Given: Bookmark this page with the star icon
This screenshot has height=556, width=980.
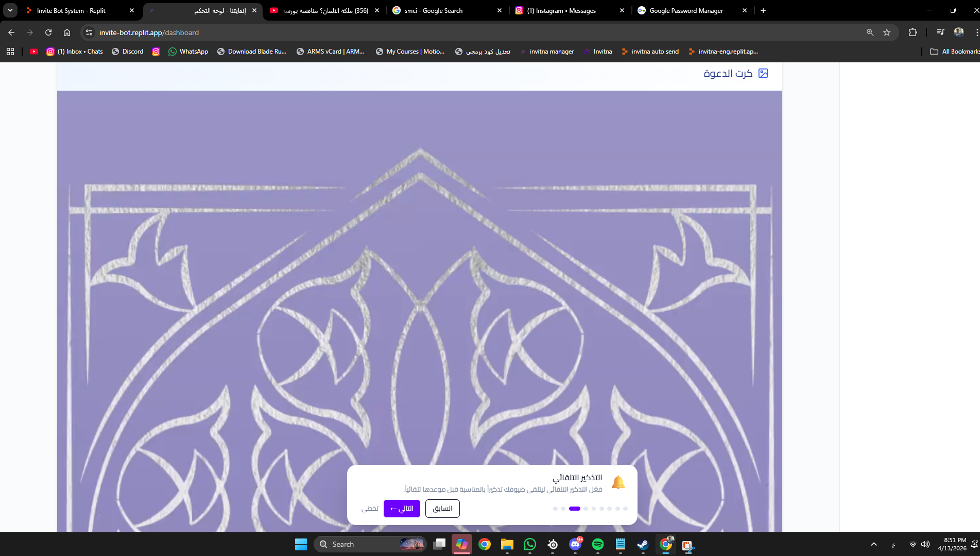Looking at the screenshot, I should click(x=887, y=32).
